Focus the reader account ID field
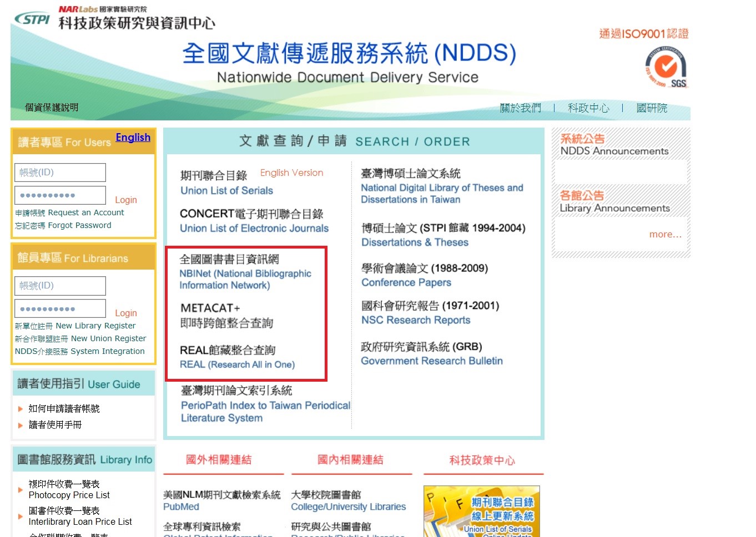The image size is (756, 537). pyautogui.click(x=60, y=173)
